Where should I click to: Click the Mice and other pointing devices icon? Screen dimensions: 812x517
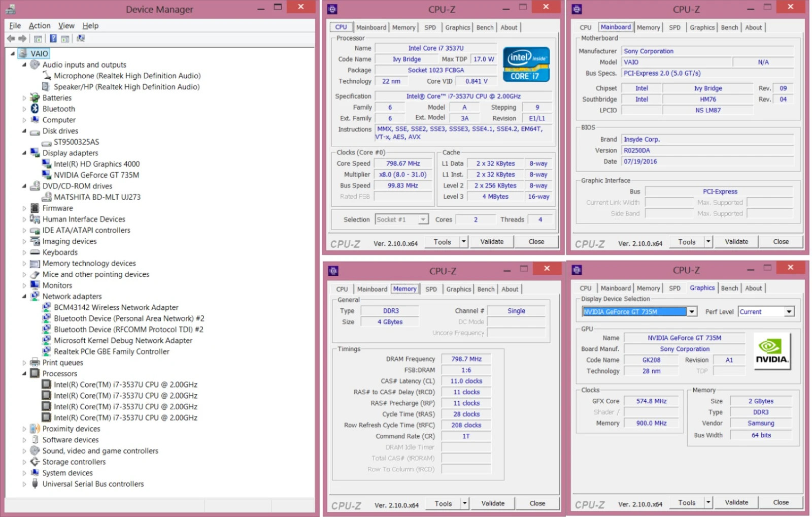[x=35, y=274]
